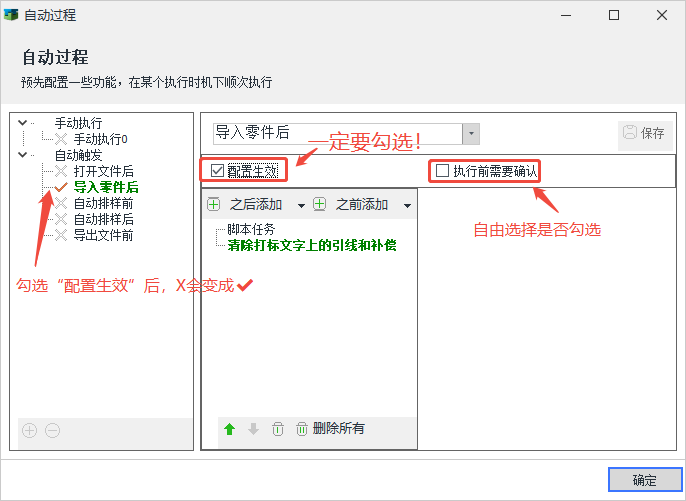Minimize the 自动过程 window
686x501 pixels.
click(x=566, y=15)
